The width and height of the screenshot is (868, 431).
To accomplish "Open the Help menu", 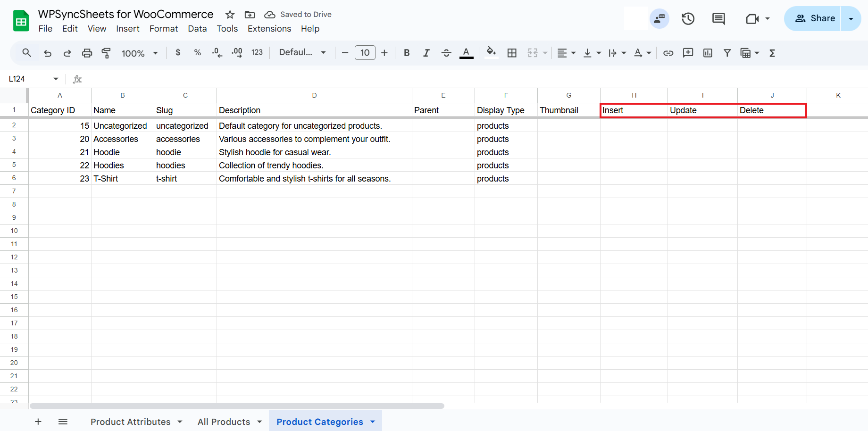I will (x=310, y=29).
